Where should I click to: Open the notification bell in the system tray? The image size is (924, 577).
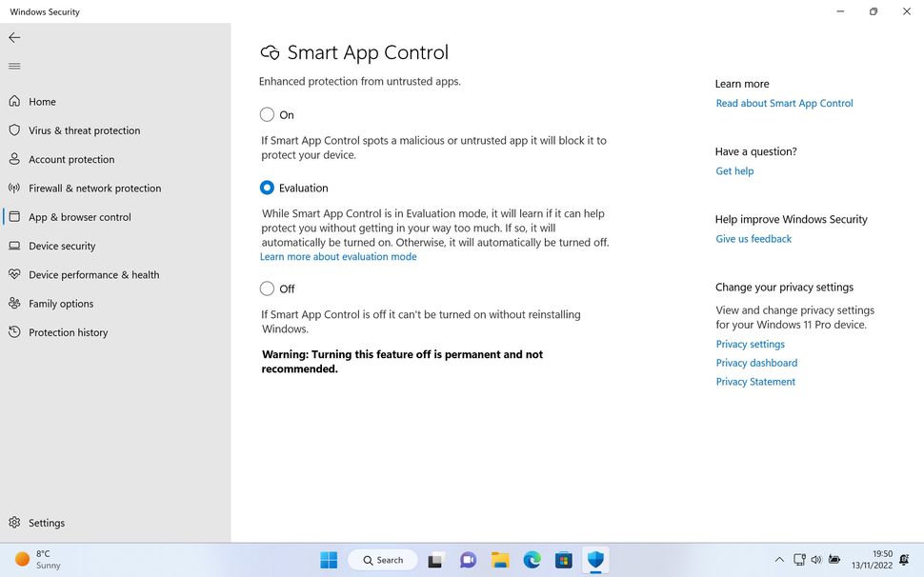click(x=902, y=560)
